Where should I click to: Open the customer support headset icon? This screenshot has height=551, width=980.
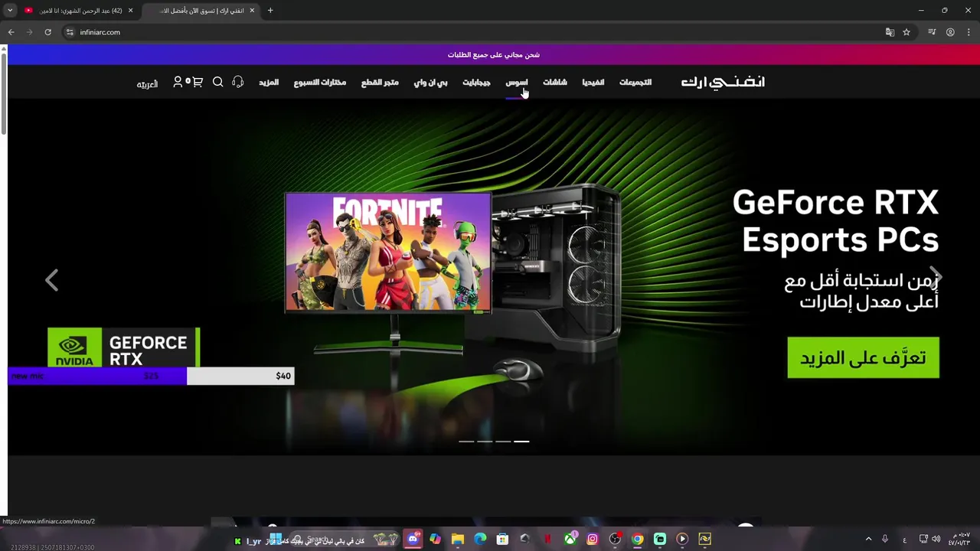point(238,82)
